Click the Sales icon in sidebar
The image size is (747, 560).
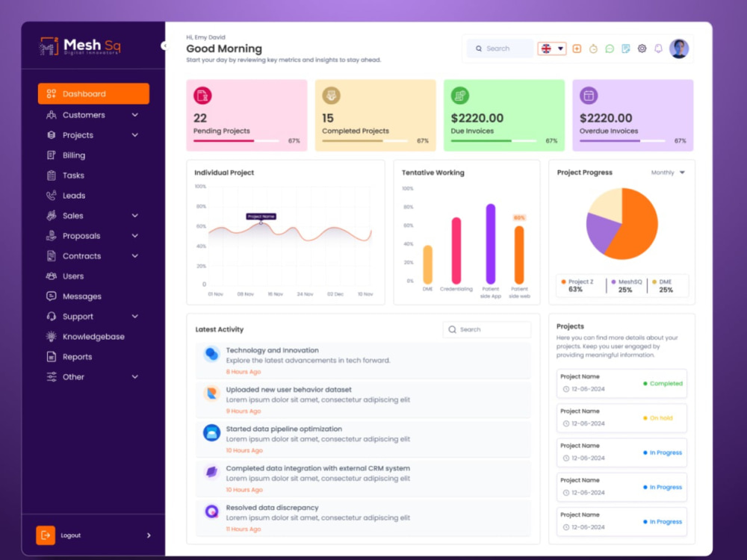[51, 216]
